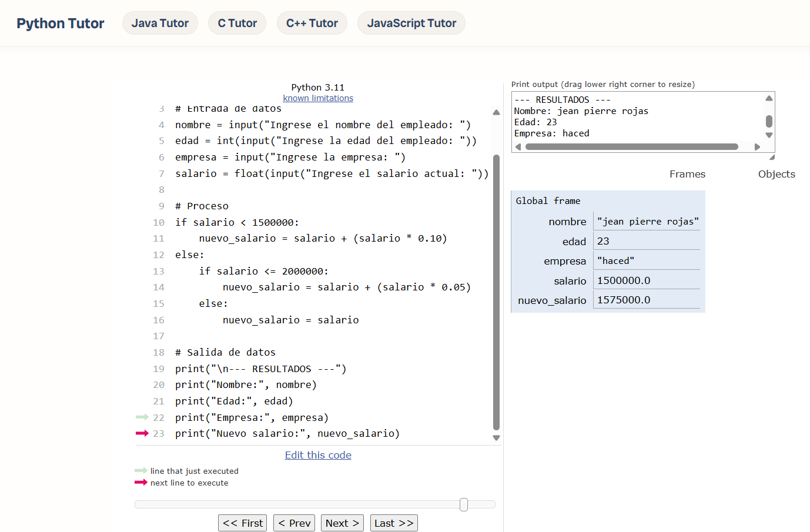Open the Java Tutor tab
The width and height of the screenshot is (810, 532).
point(160,24)
